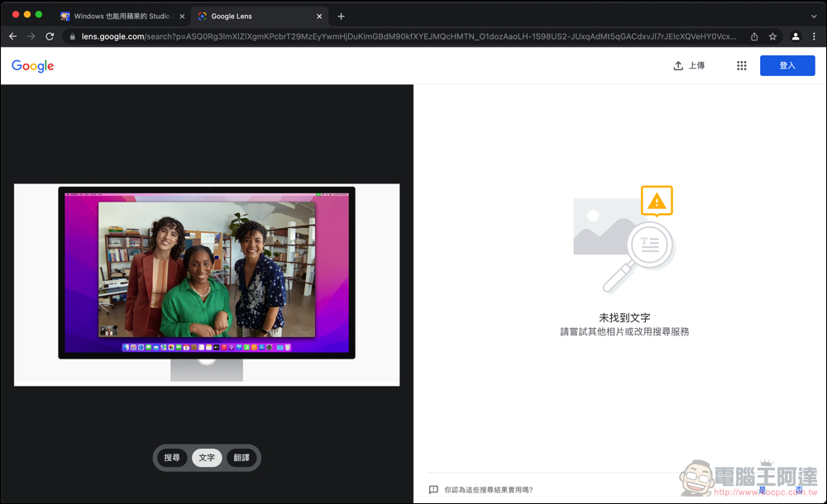The height and width of the screenshot is (504, 827).
Task: Click the Google logo
Action: (x=33, y=66)
